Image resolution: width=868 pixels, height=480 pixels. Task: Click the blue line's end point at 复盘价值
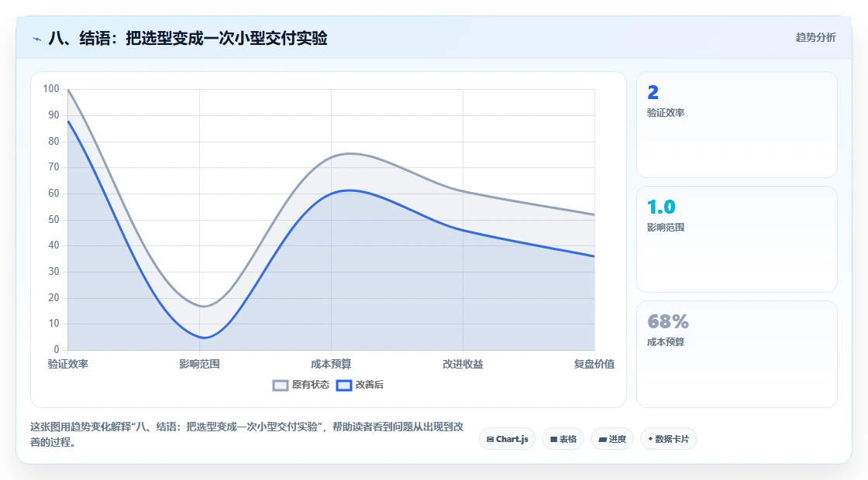[x=594, y=256]
